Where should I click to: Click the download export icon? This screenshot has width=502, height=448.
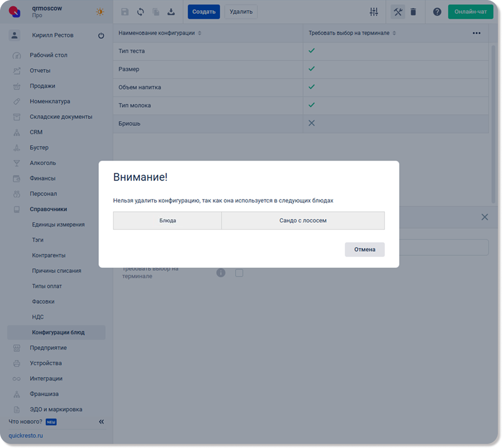coord(171,12)
